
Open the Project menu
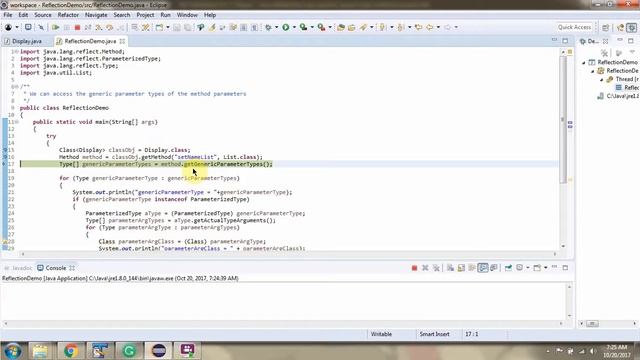point(145,15)
